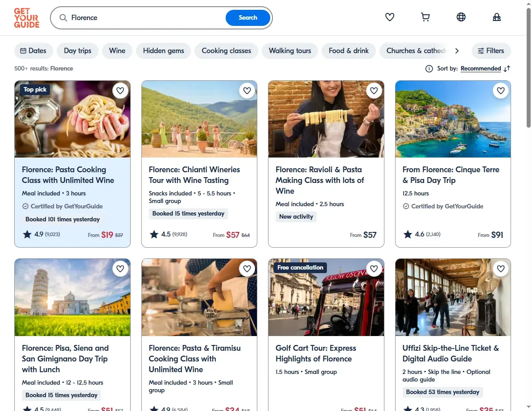Click the pasta machine photo thumbnail
Viewport: 532px width, 411px height.
click(x=199, y=297)
